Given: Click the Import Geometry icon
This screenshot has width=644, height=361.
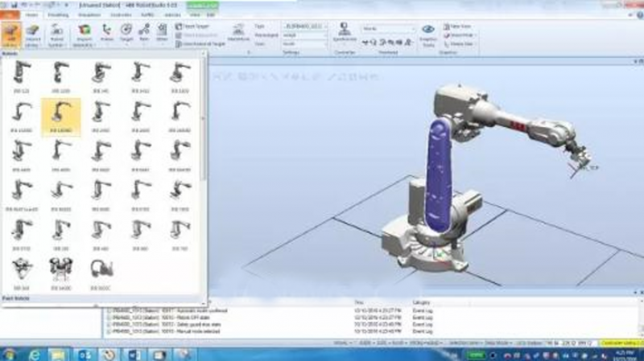Looking at the screenshot, I should tap(85, 31).
